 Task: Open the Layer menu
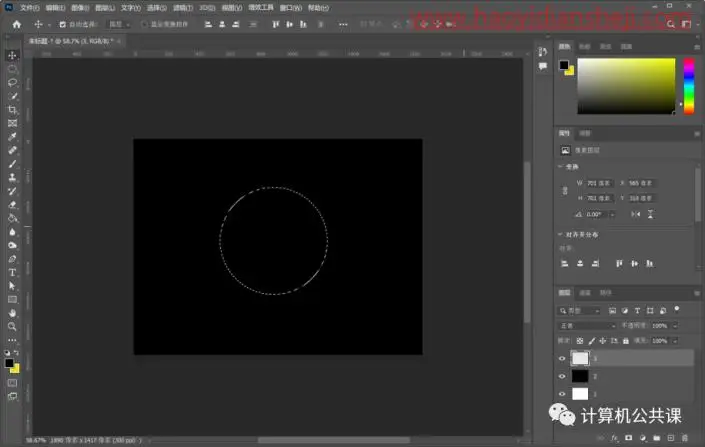click(x=105, y=8)
